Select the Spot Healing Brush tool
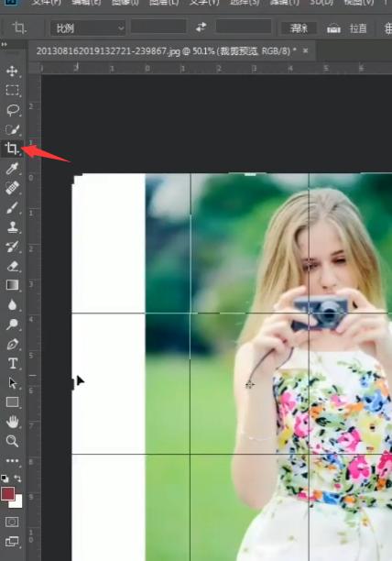 point(12,188)
